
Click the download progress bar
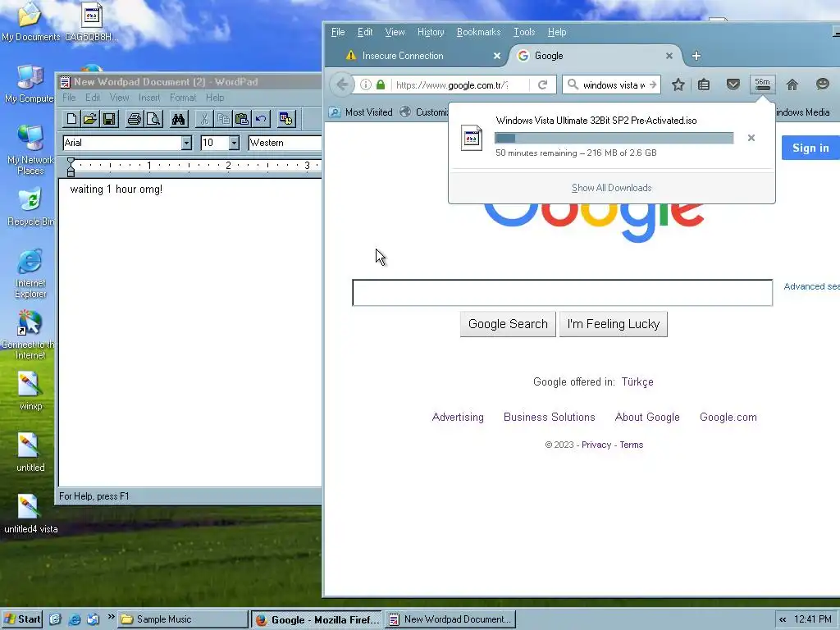[614, 138]
